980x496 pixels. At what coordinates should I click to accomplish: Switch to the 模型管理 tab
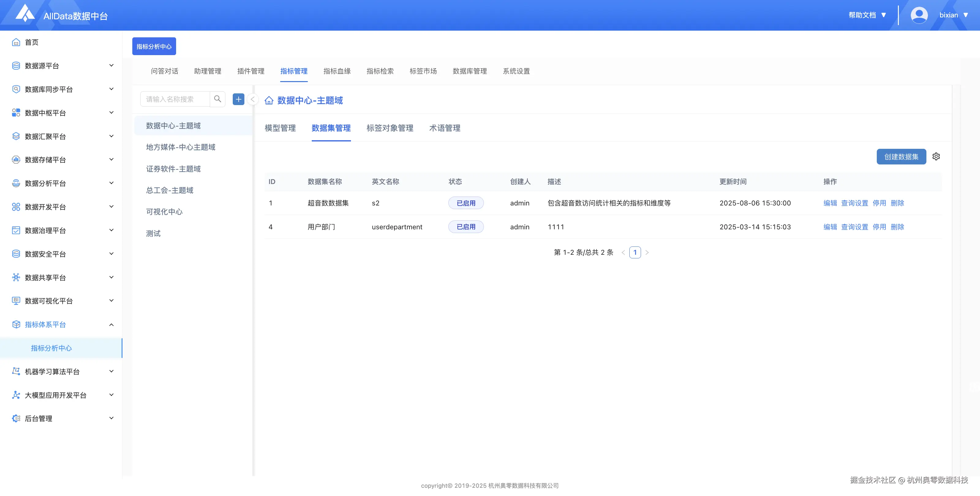coord(280,128)
